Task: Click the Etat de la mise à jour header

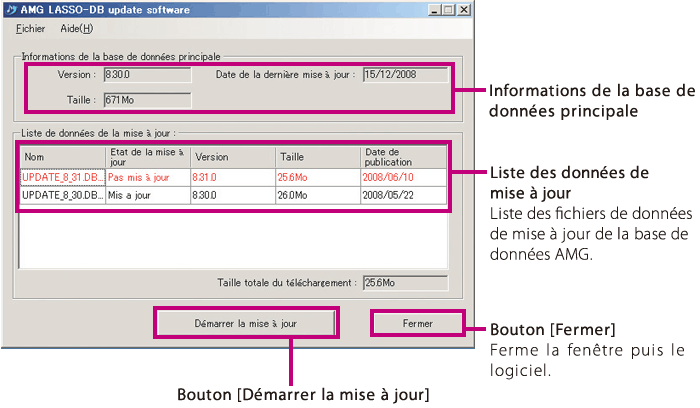Action: coord(147,157)
